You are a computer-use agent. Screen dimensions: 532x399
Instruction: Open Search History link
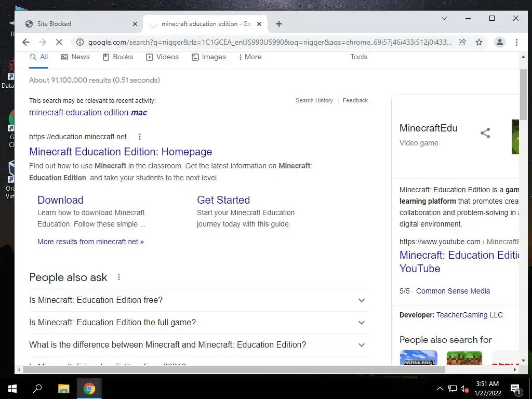[x=314, y=100]
